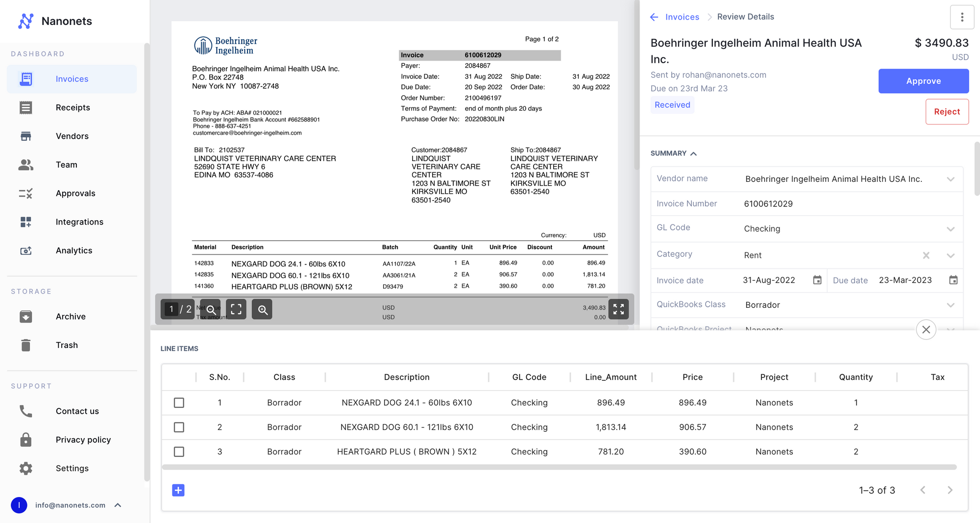Open the Receipts section
980x523 pixels.
73,107
